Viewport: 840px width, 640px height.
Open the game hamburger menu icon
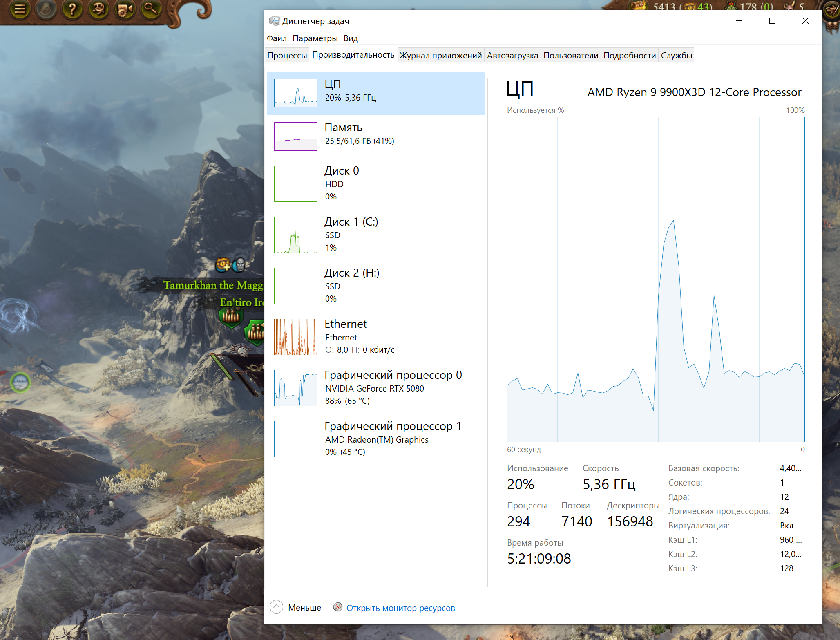coord(19,9)
